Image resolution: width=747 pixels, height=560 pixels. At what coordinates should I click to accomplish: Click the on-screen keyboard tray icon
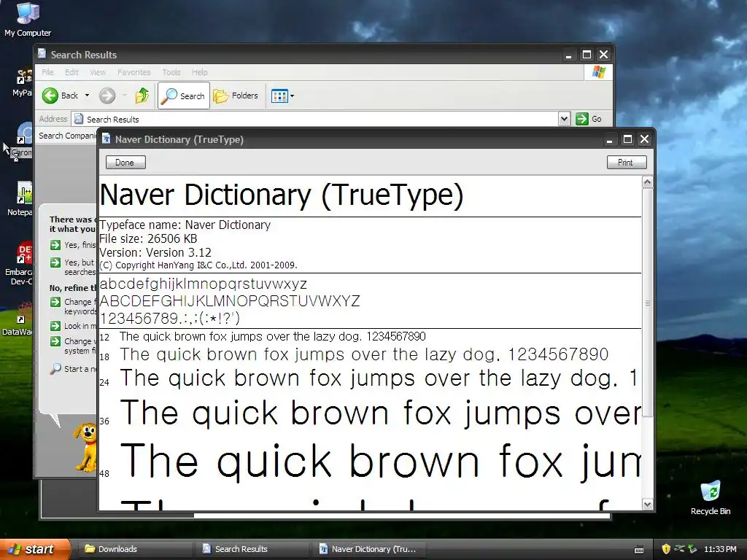click(639, 550)
